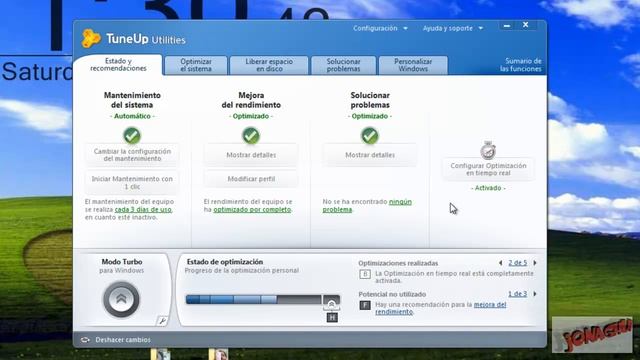Click the H marker icon below progress bar

[332, 317]
